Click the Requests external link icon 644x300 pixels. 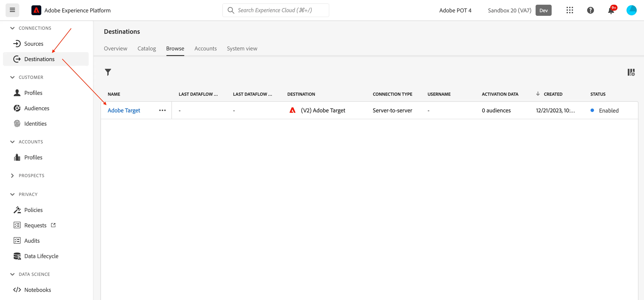tap(53, 225)
